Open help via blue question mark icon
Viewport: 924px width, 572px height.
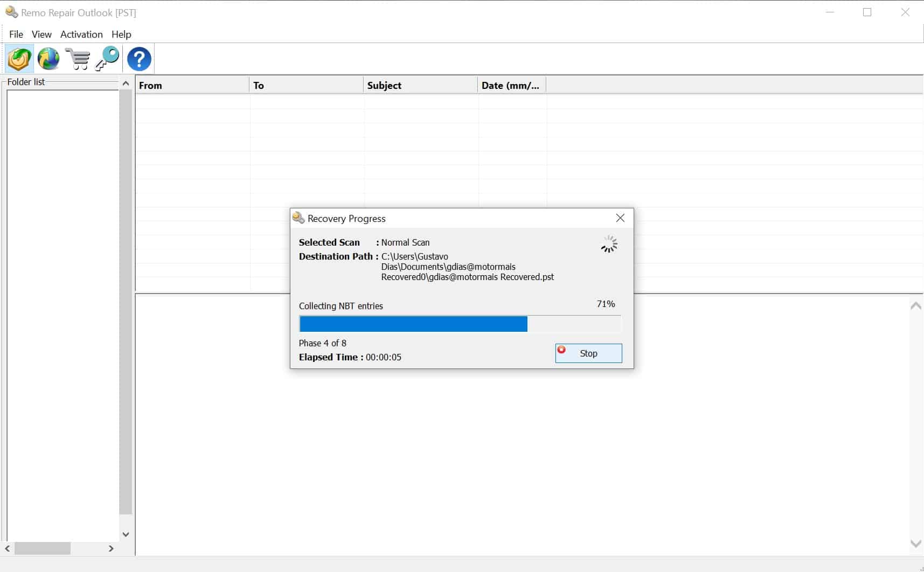(139, 59)
